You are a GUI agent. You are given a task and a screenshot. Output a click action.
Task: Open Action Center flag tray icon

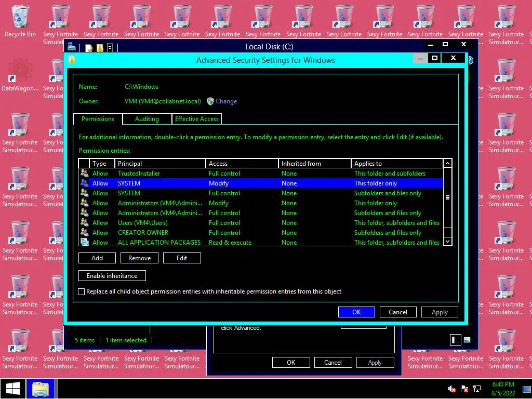coord(464,389)
